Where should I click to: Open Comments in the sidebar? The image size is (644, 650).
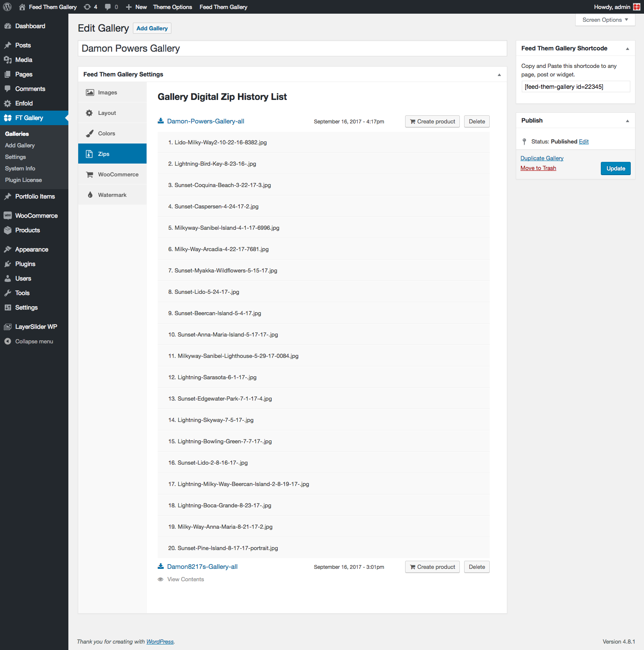[34, 89]
